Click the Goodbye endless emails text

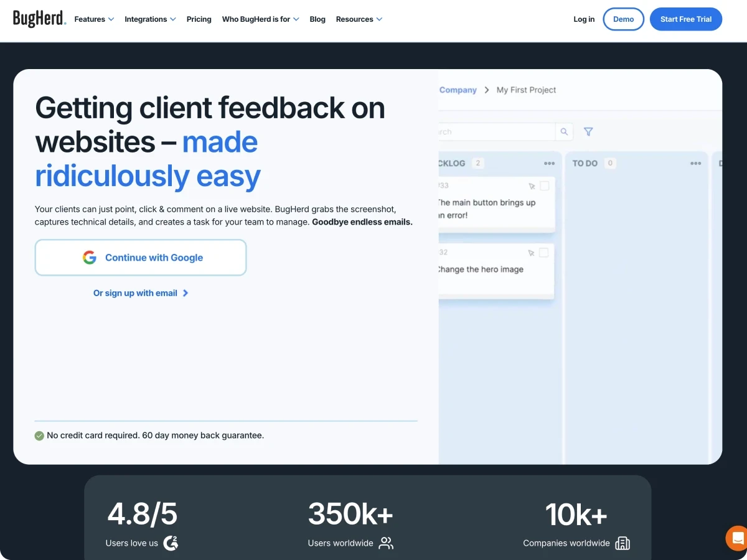362,222
